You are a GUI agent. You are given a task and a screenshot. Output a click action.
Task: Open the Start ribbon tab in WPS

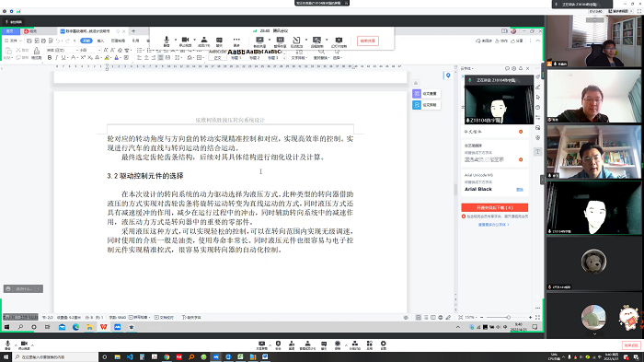(x=86, y=41)
